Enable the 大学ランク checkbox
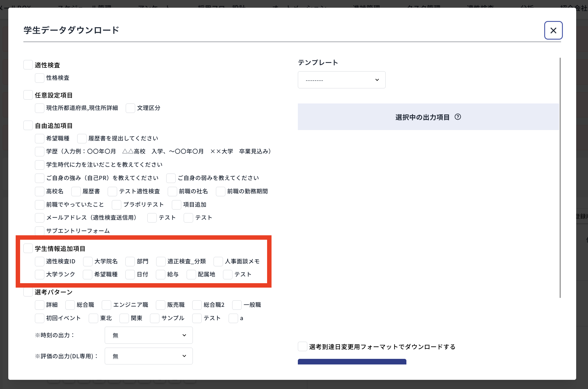Image resolution: width=588 pixels, height=389 pixels. click(39, 274)
